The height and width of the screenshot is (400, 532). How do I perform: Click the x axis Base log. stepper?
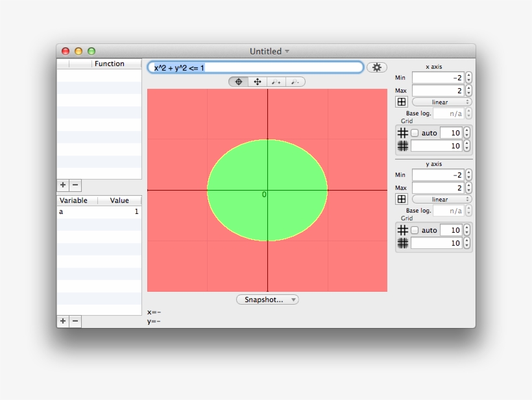pos(468,113)
